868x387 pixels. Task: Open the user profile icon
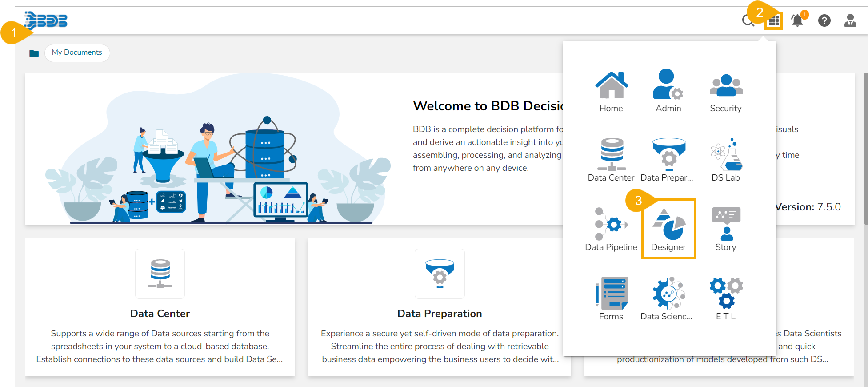click(x=850, y=20)
